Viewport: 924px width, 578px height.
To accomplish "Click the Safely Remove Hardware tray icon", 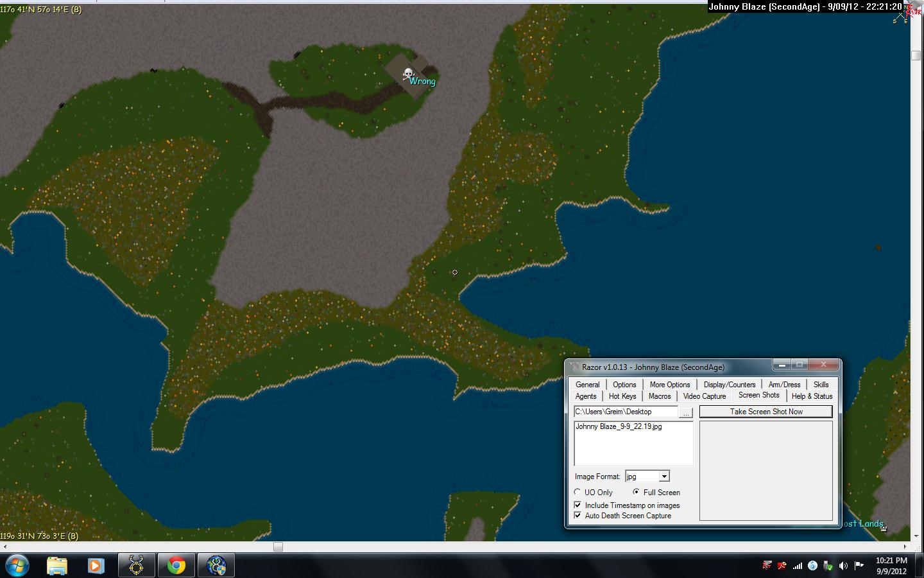I will (828, 566).
